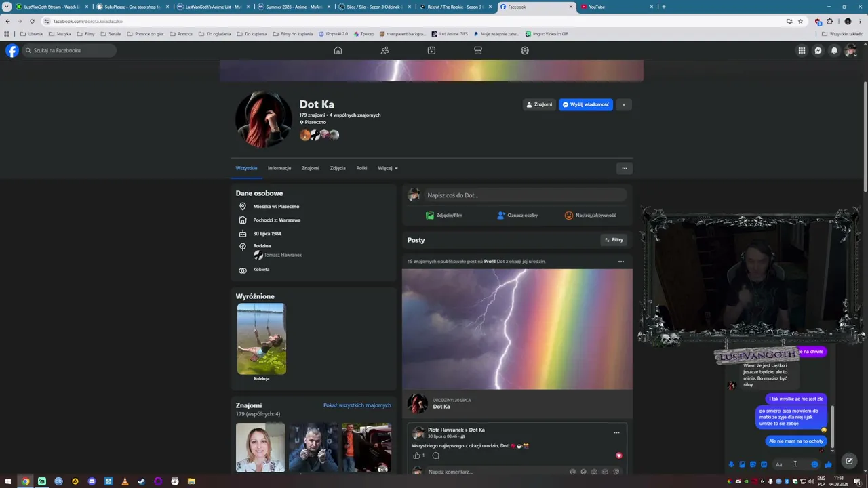Open the emoji picker in chat
Screen dimensions: 868x488
pyautogui.click(x=814, y=464)
